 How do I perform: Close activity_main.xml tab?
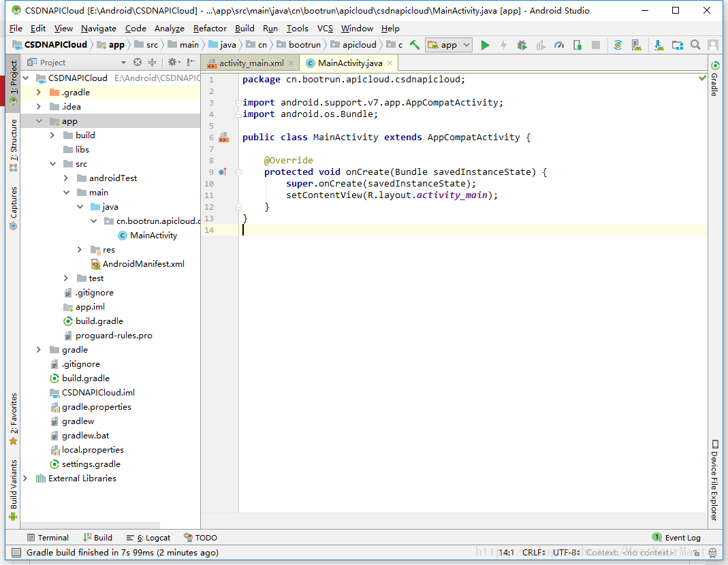[x=291, y=63]
